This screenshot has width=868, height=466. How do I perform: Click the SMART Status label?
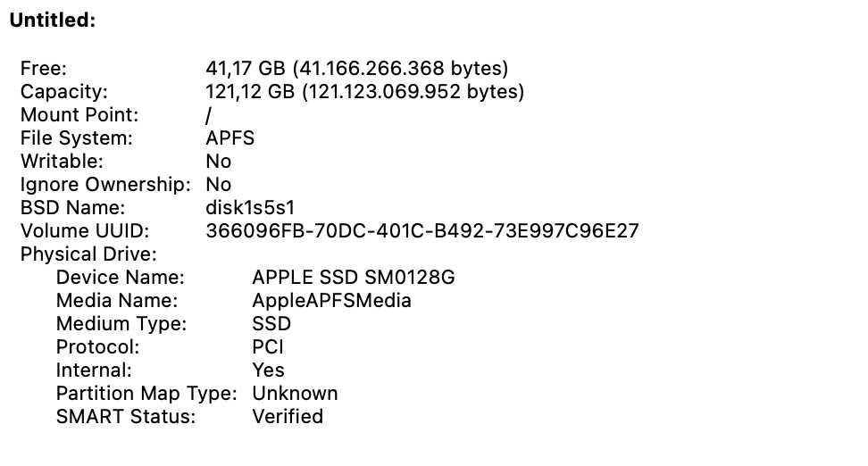(125, 416)
